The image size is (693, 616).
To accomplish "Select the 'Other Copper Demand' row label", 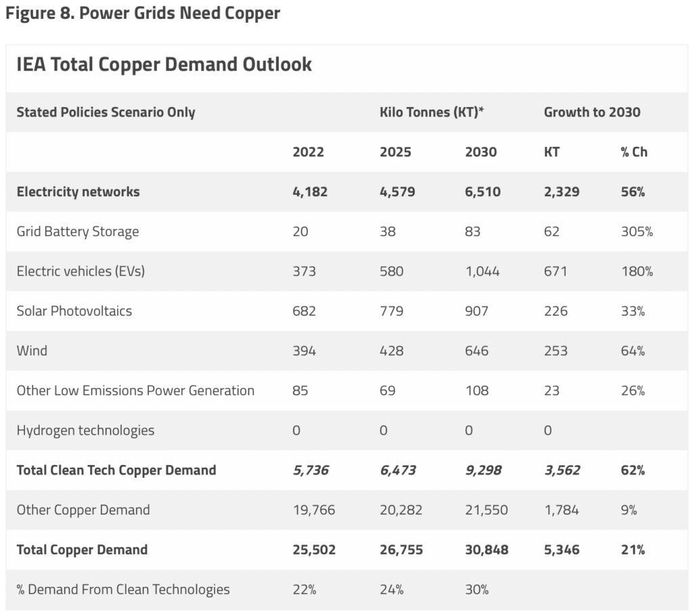I will (83, 510).
